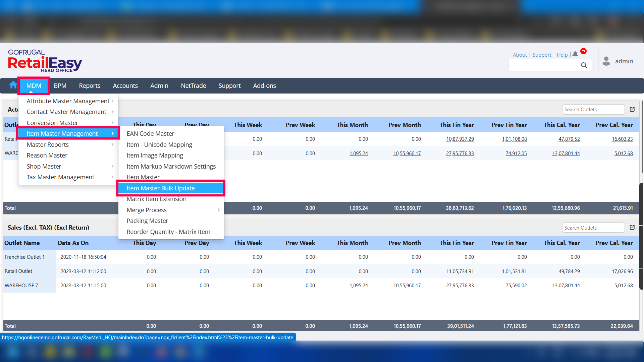This screenshot has height=362, width=644.
Task: Click the search magnifier icon
Action: point(584,65)
